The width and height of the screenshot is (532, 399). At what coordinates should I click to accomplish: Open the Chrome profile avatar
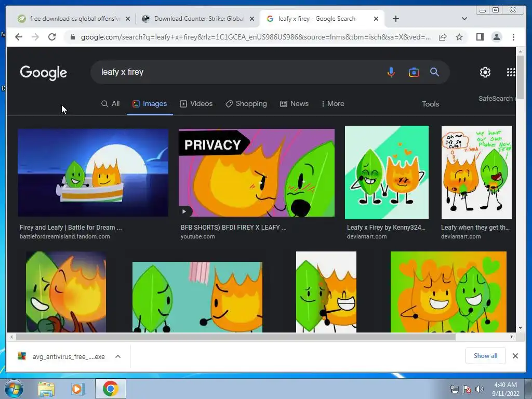(497, 37)
